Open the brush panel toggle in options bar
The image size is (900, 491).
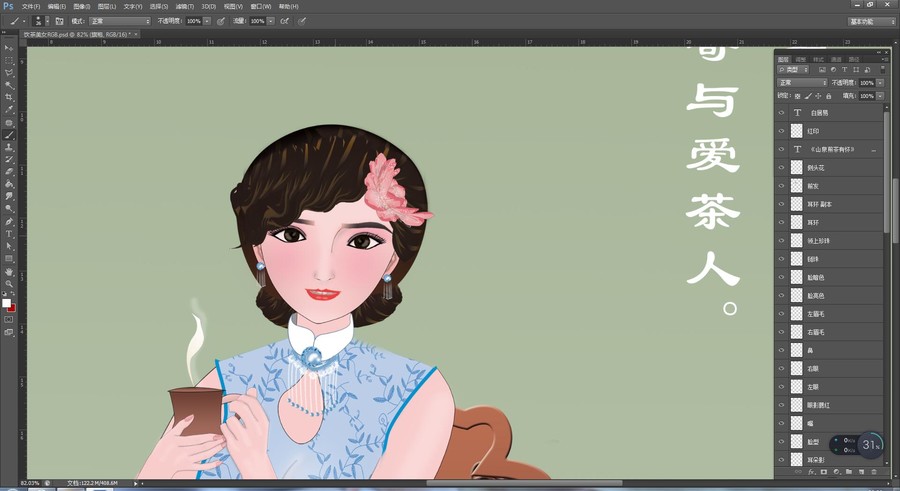coord(59,21)
